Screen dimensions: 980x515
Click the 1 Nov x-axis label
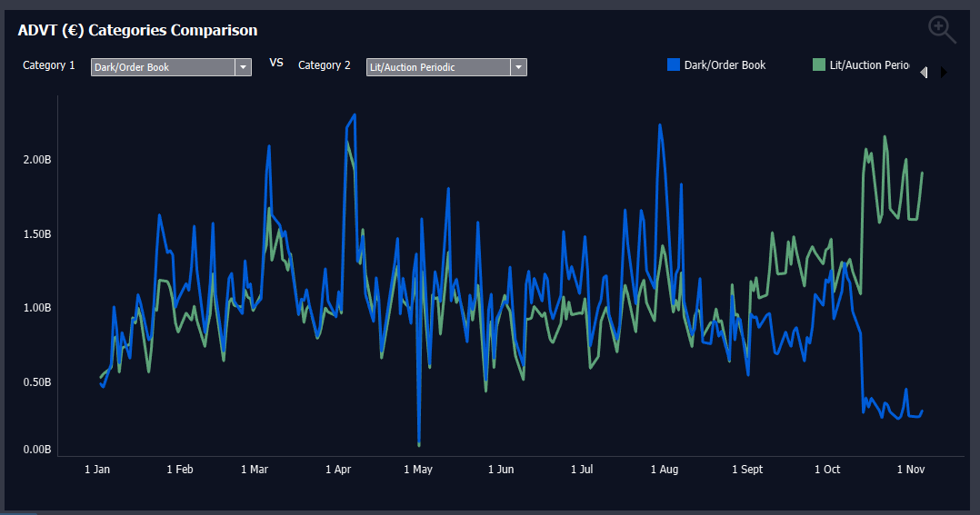point(911,470)
